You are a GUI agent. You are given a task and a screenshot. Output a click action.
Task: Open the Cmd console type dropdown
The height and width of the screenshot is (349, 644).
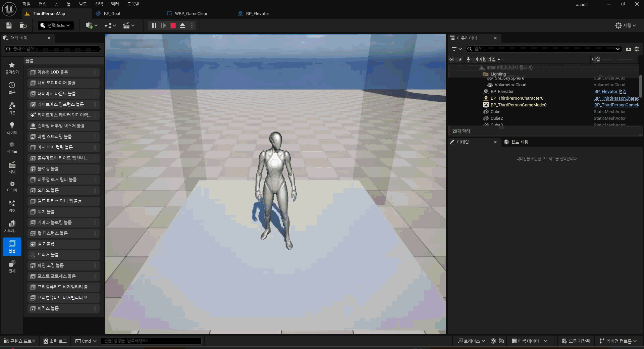86,341
